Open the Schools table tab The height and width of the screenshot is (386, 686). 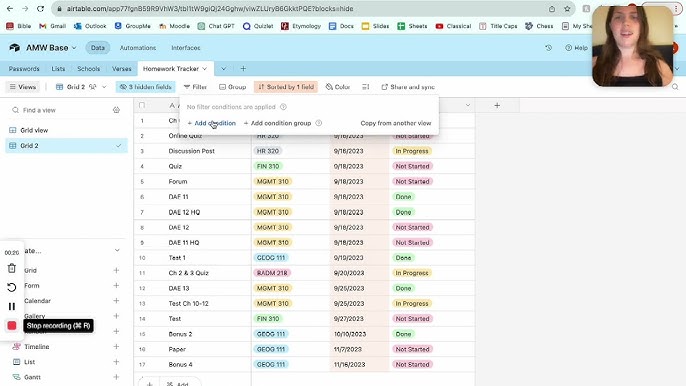click(88, 69)
